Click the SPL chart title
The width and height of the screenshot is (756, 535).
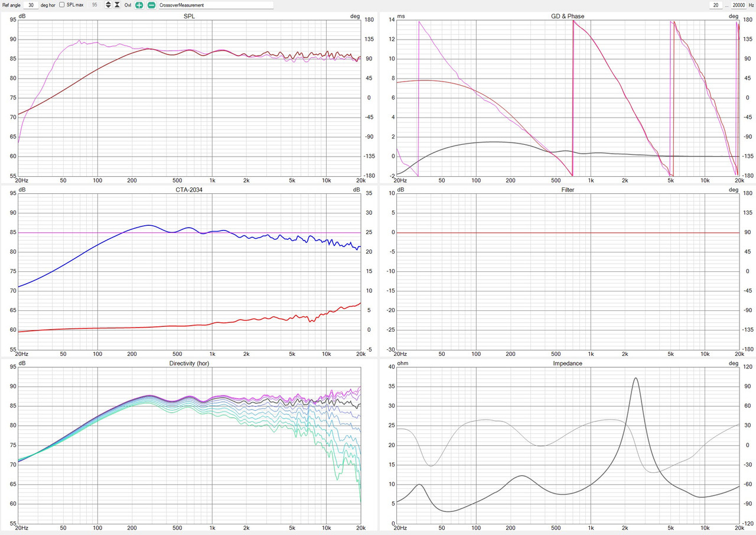(189, 16)
